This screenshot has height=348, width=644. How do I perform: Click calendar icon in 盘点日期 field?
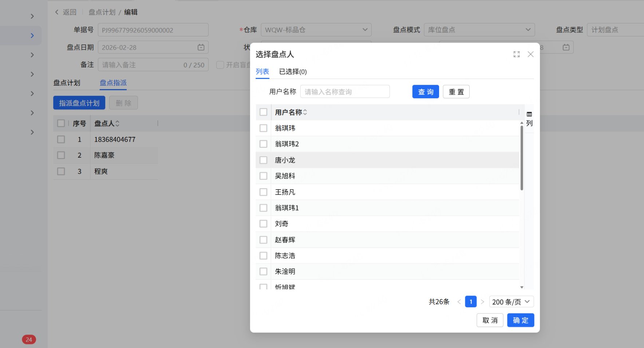[201, 47]
